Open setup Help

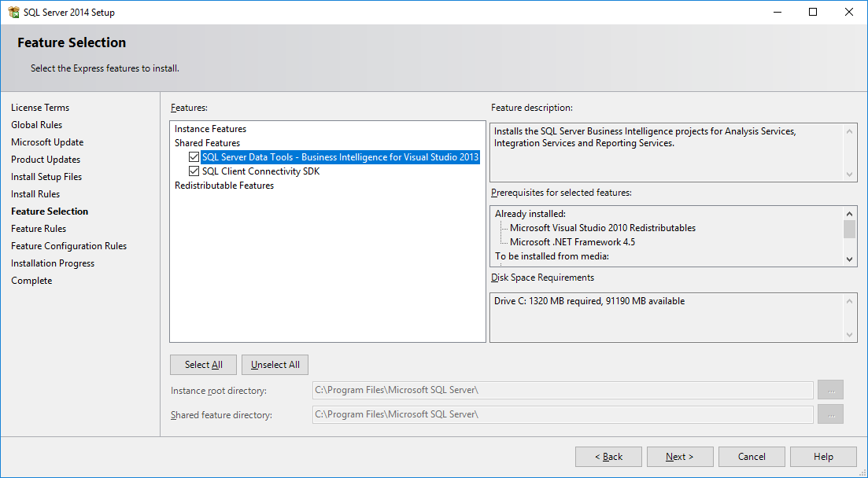(823, 457)
